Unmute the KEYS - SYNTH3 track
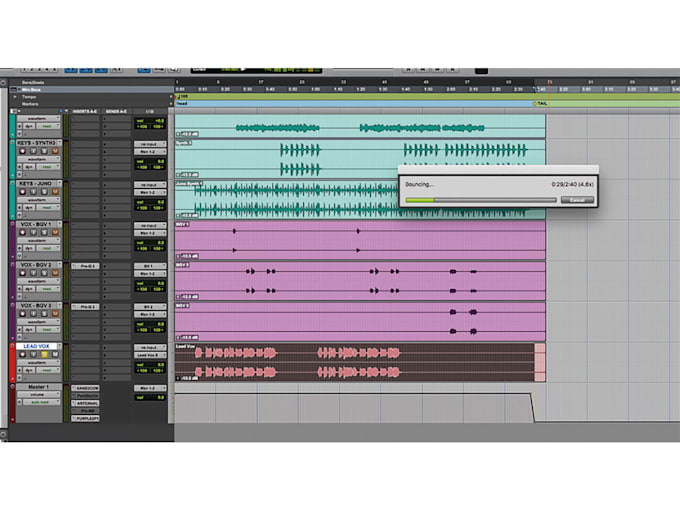Image resolution: width=680 pixels, height=510 pixels. tap(55, 151)
